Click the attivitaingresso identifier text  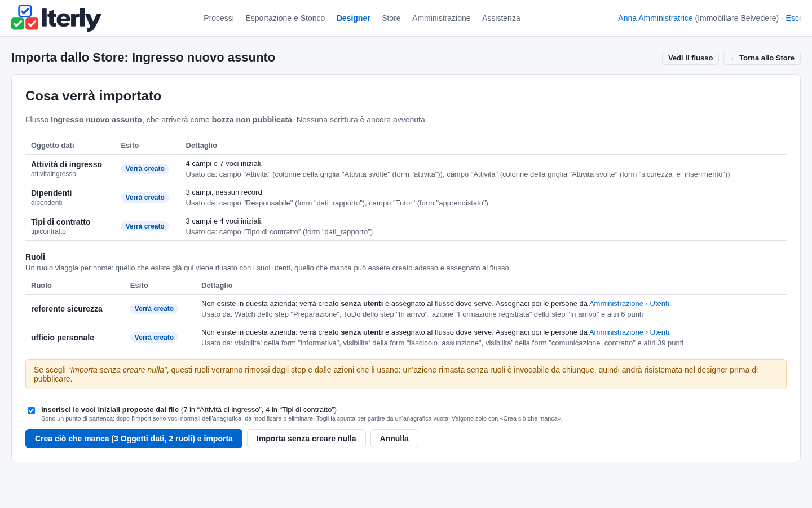pos(54,174)
